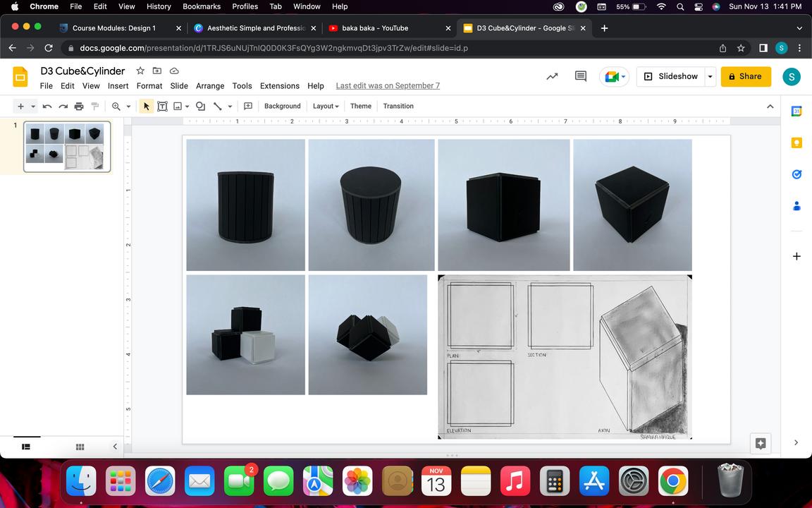Viewport: 812px width, 508px height.
Task: Switch to filmstrip view
Action: pyautogui.click(x=26, y=447)
